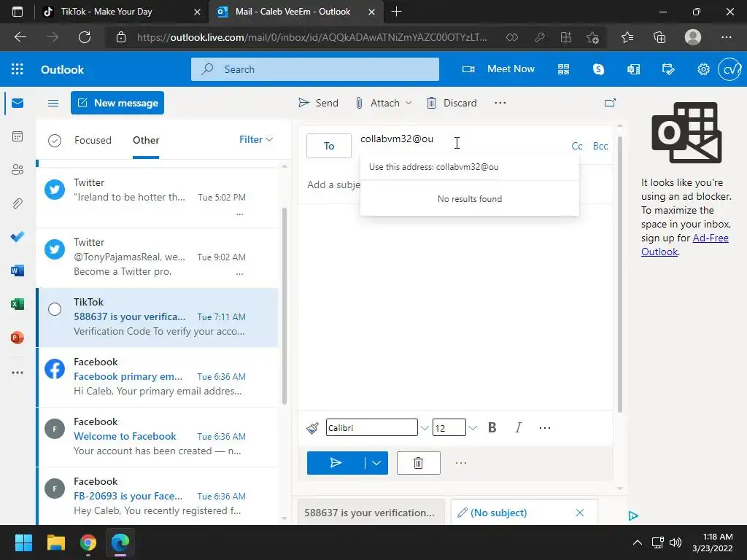
Task: Open the font size dropdown
Action: (x=472, y=427)
